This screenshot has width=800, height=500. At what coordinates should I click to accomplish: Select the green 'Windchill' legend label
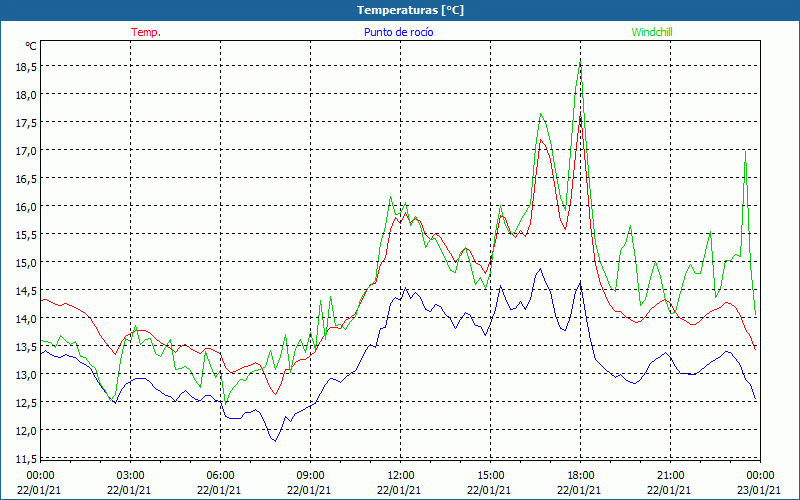(x=652, y=32)
